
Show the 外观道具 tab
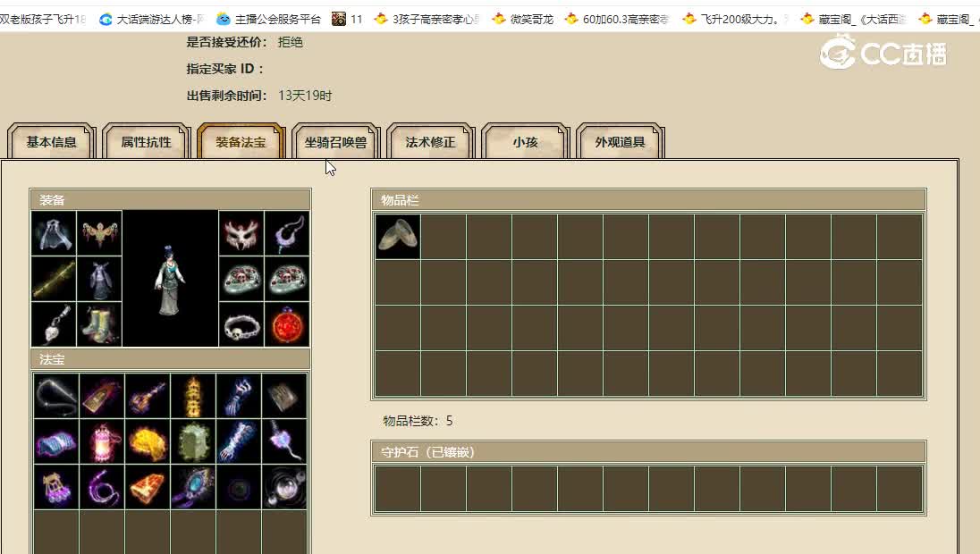pyautogui.click(x=620, y=142)
